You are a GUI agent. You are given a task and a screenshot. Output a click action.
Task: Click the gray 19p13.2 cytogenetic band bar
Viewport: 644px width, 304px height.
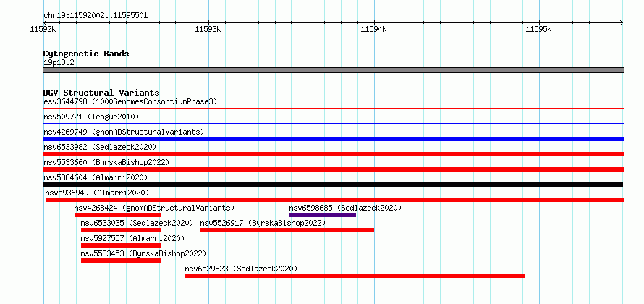[x=333, y=70]
